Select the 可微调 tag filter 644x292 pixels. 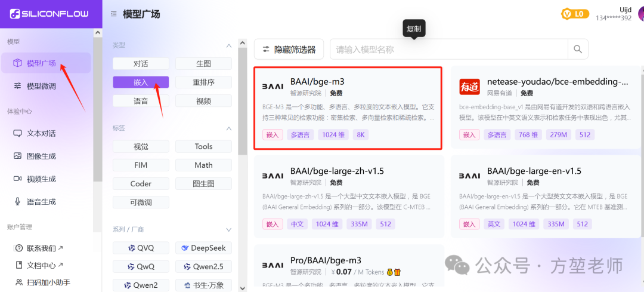tap(141, 202)
